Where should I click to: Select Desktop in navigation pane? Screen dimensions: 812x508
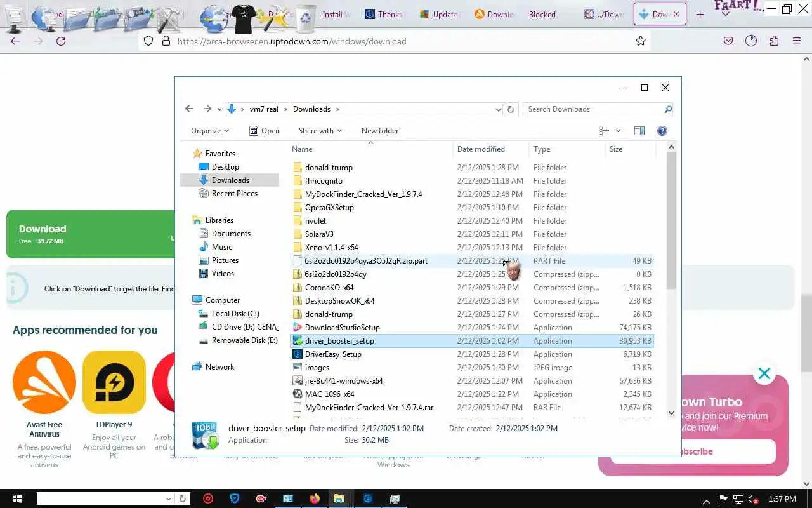(x=225, y=167)
